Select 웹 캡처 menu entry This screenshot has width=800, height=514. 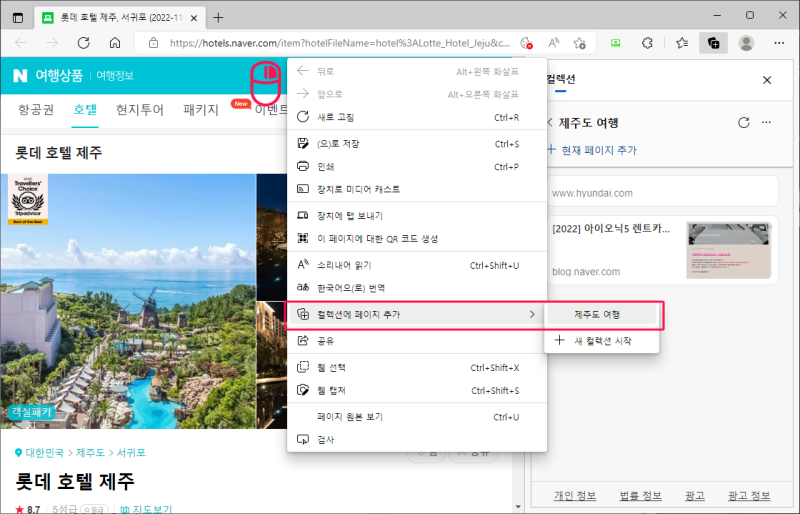417,390
